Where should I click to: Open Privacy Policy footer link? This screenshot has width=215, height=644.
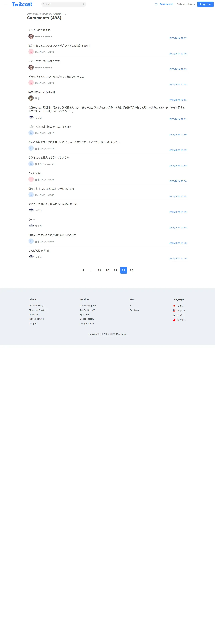pyautogui.click(x=36, y=306)
